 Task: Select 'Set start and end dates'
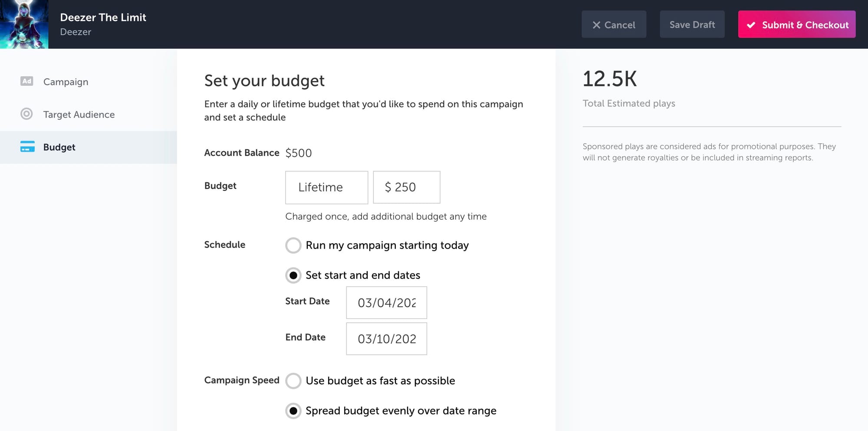293,275
